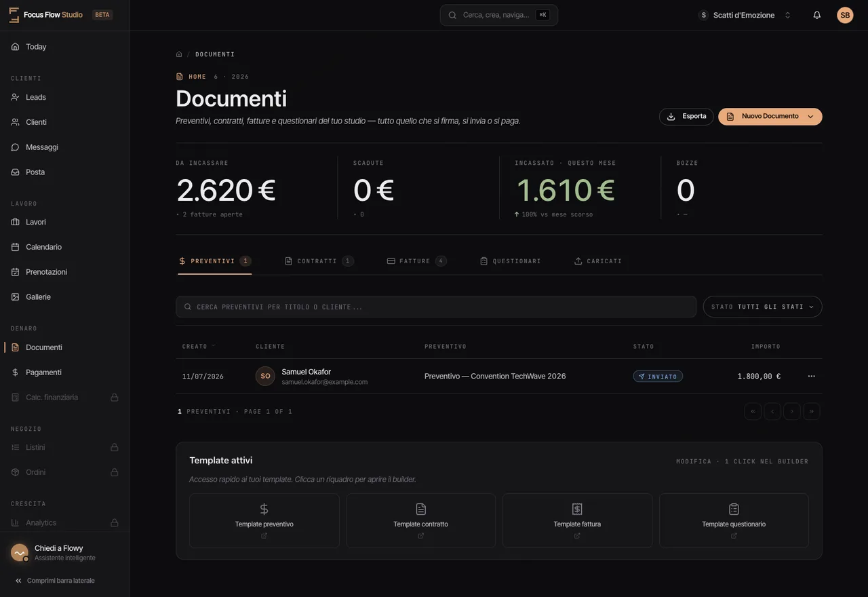Screen dimensions: 868x597
Task: Click the SO client avatar
Action: point(265,376)
